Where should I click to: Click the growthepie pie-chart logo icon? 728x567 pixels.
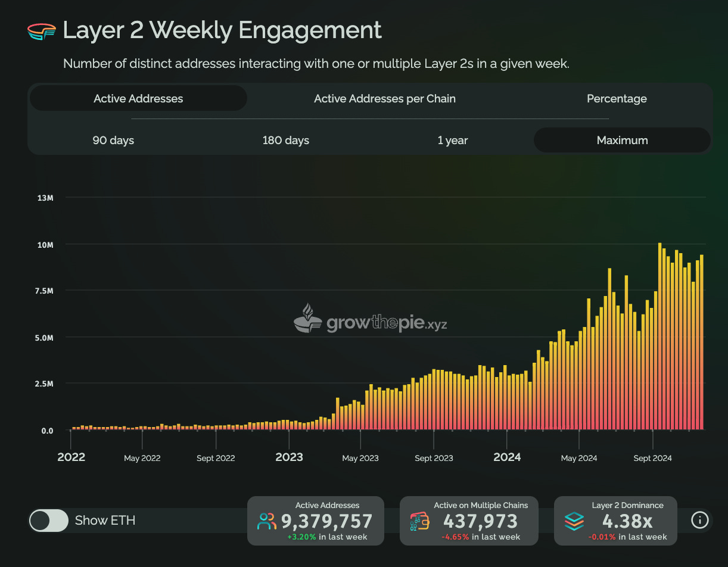pos(42,30)
